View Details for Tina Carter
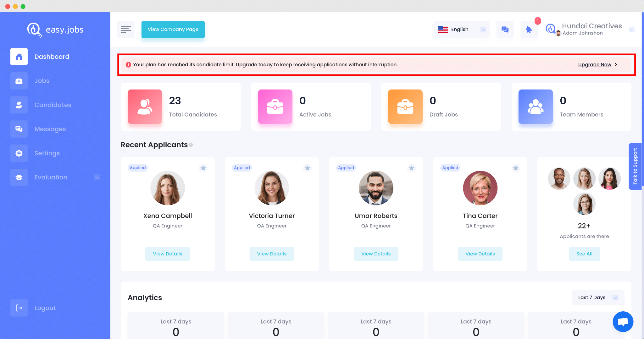Viewport: 644px width, 339px height. (x=480, y=254)
